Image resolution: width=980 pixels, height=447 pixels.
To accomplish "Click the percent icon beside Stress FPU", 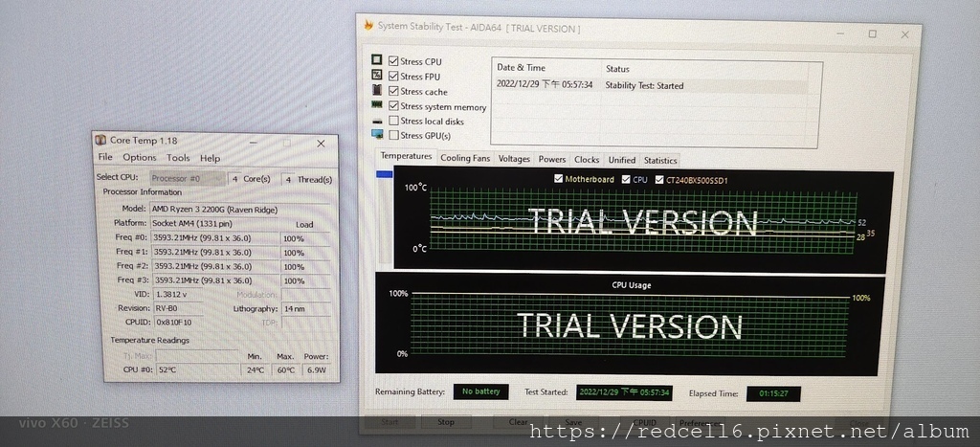I will point(377,75).
